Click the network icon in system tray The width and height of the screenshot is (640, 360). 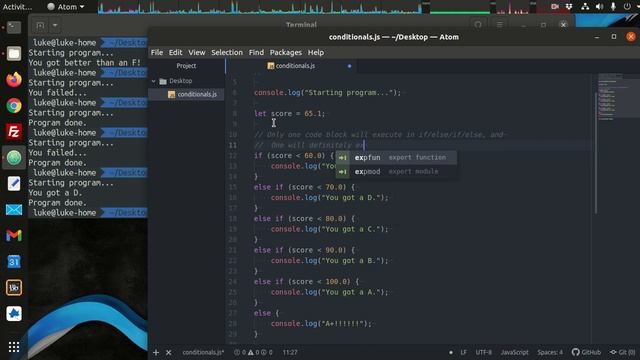pos(585,7)
